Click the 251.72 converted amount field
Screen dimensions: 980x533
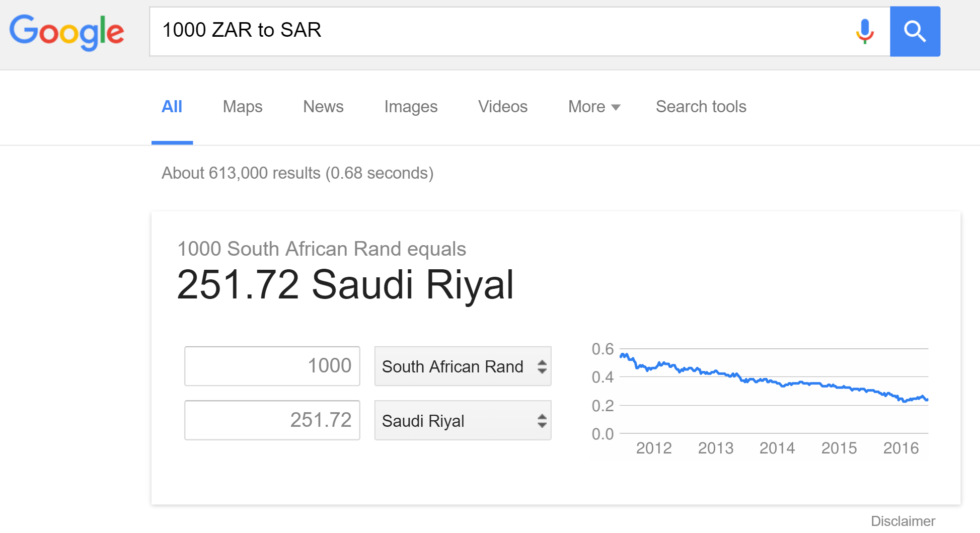coord(272,420)
